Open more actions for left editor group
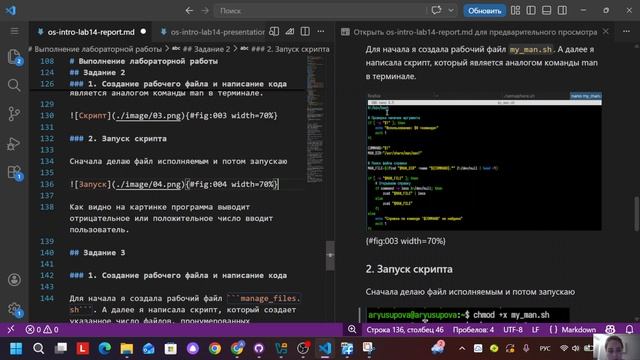This screenshot has height=360, width=640. point(321,31)
